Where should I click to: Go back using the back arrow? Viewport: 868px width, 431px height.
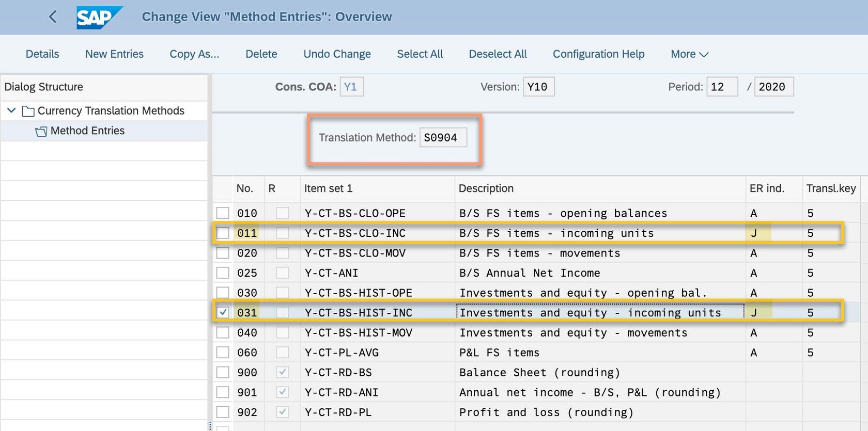53,17
